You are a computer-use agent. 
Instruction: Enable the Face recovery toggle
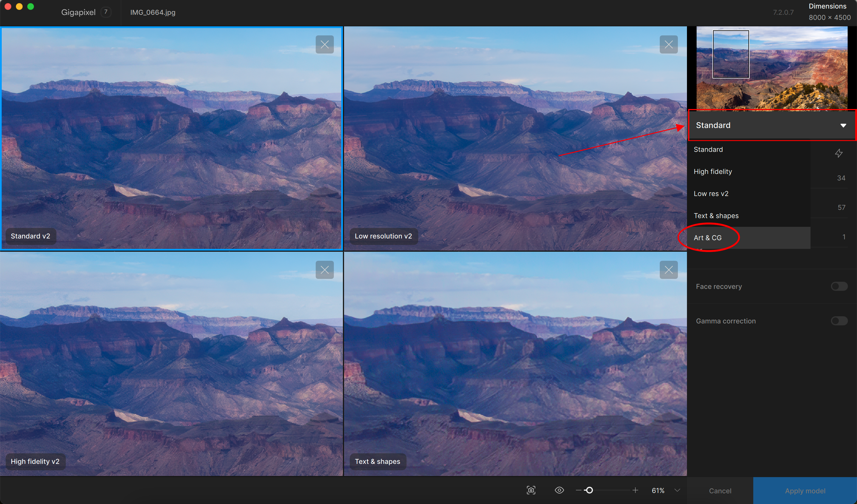coord(839,287)
